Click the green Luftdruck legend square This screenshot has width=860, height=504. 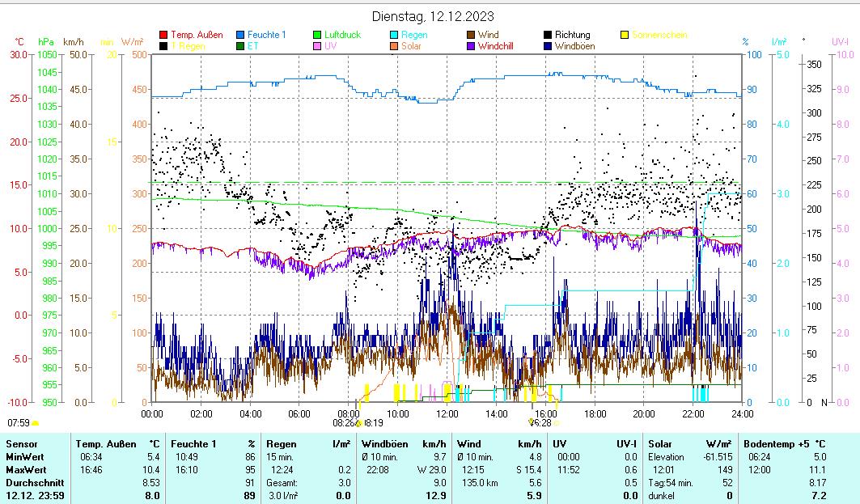coord(317,35)
